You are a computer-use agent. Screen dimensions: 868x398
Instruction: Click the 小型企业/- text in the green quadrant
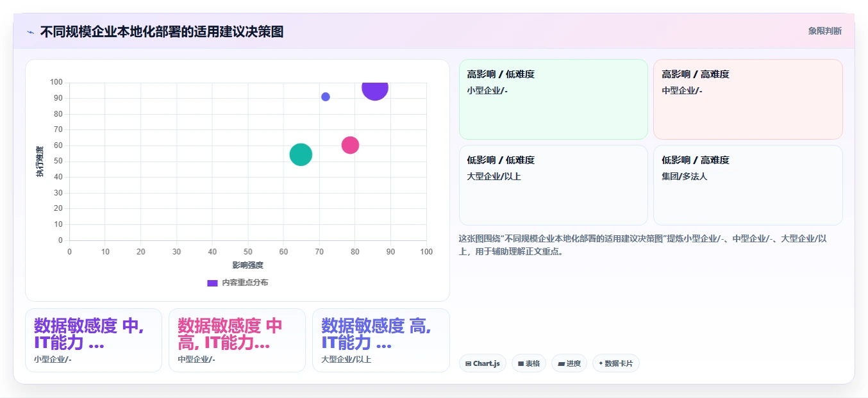pos(487,90)
